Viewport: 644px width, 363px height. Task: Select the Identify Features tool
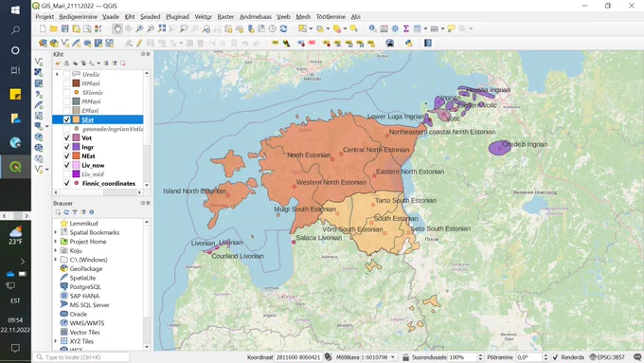[372, 28]
